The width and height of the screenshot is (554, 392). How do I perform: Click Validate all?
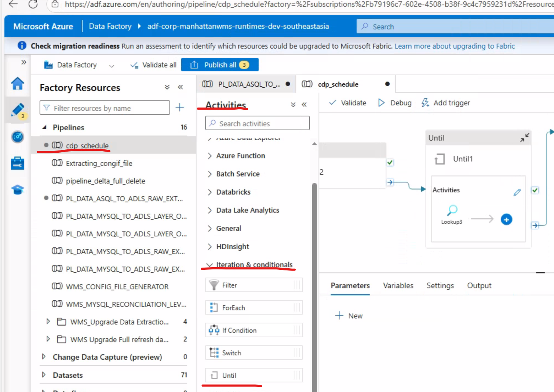(153, 65)
